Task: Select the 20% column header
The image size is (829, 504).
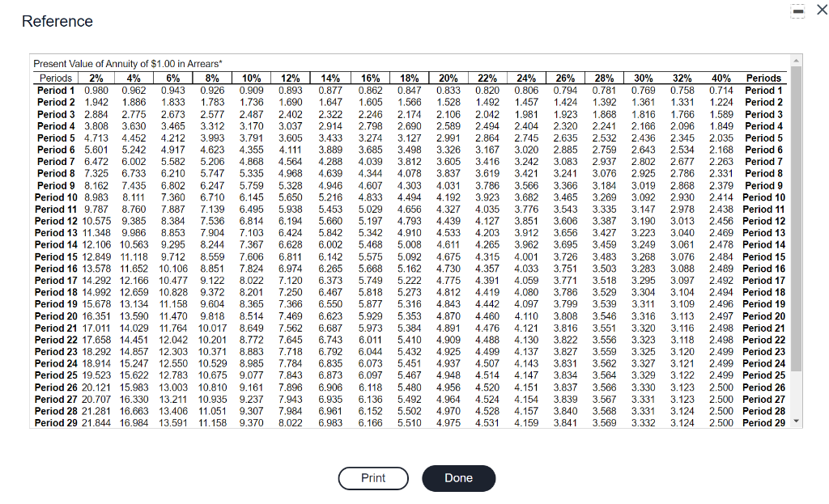Action: (x=449, y=78)
